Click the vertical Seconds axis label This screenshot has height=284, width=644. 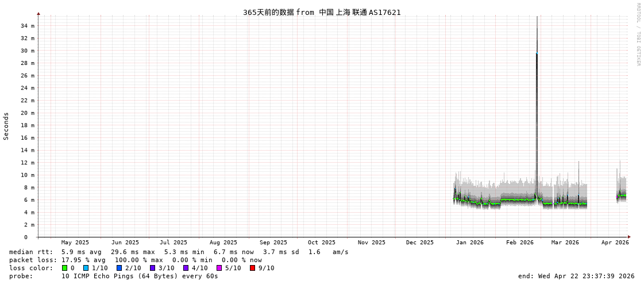click(x=6, y=126)
